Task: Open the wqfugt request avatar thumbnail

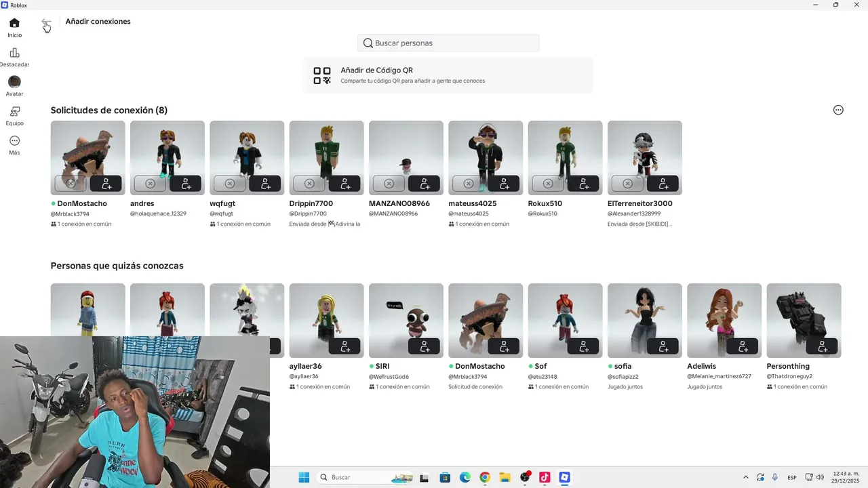Action: click(247, 158)
